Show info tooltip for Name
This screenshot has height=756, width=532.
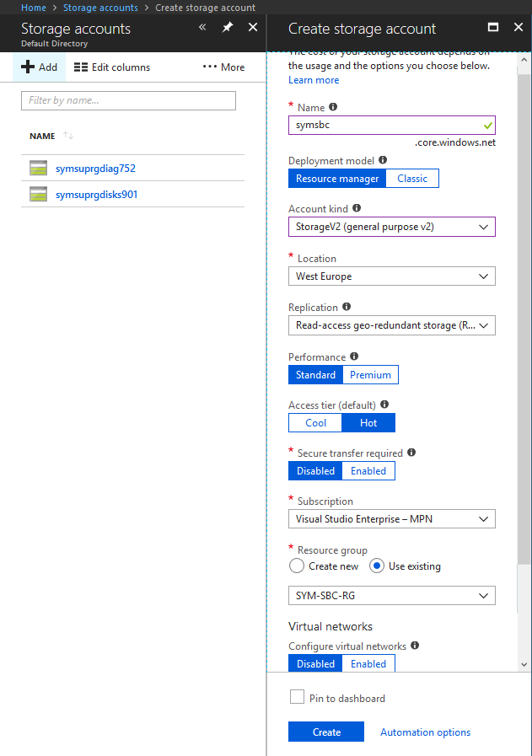coord(333,107)
